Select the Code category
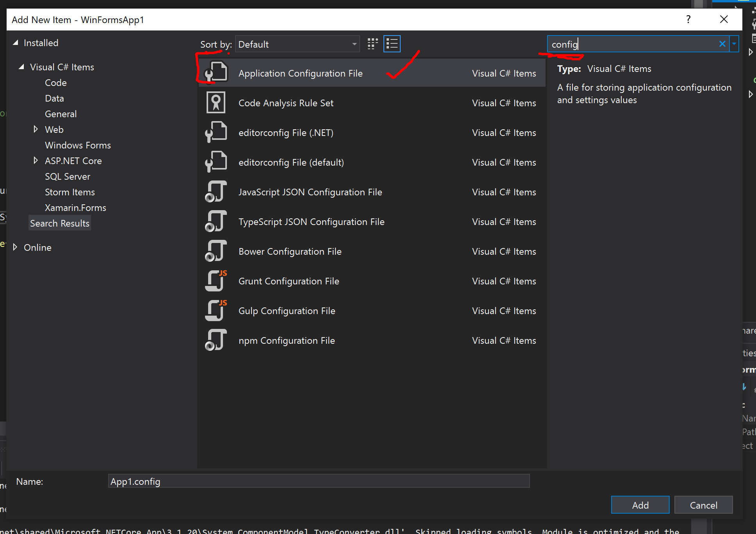The height and width of the screenshot is (534, 756). (x=56, y=83)
